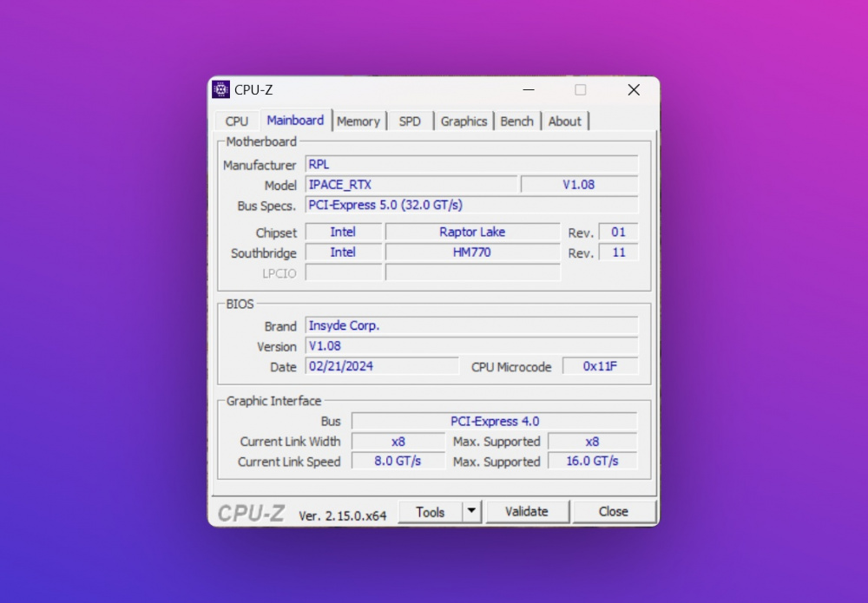
Task: Close the CPU-Z window with X
Action: click(x=634, y=89)
